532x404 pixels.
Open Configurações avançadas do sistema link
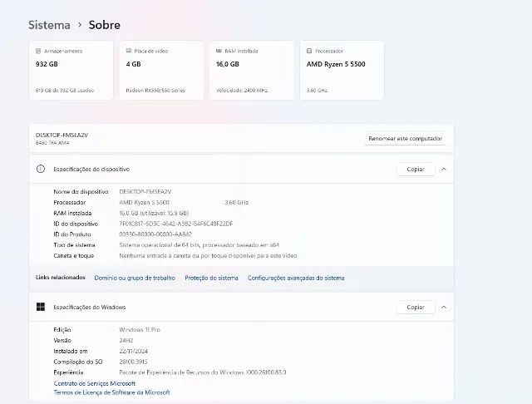click(296, 278)
